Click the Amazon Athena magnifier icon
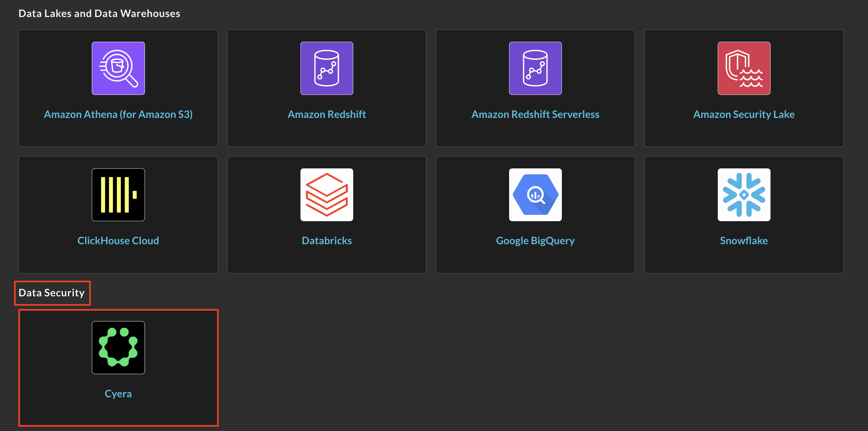Image resolution: width=868 pixels, height=431 pixels. (118, 68)
